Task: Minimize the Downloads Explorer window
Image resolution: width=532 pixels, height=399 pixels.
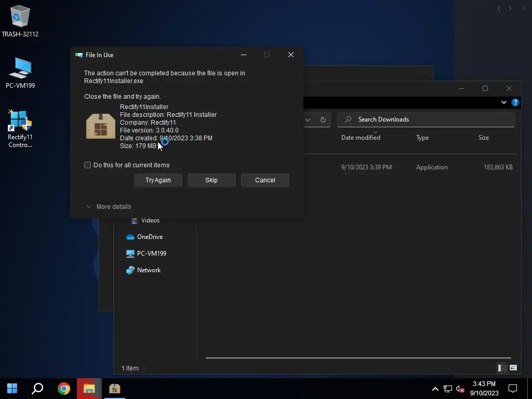Action: pyautogui.click(x=462, y=88)
